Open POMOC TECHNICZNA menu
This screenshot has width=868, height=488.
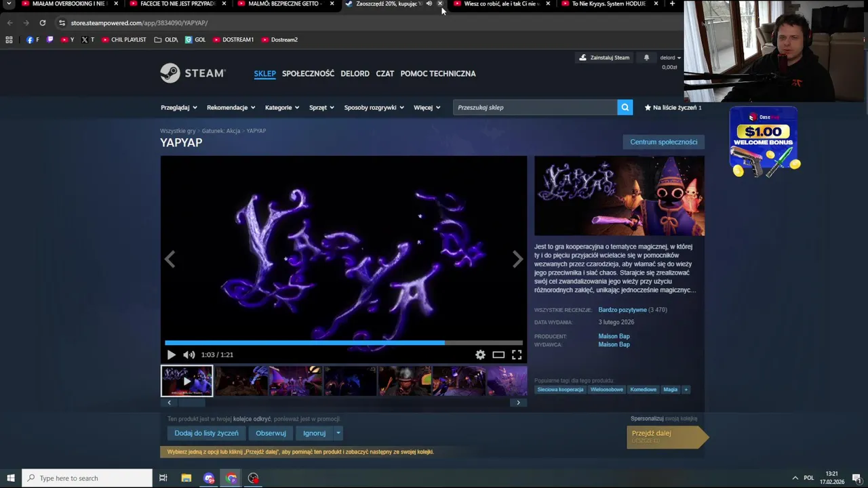[x=438, y=73]
